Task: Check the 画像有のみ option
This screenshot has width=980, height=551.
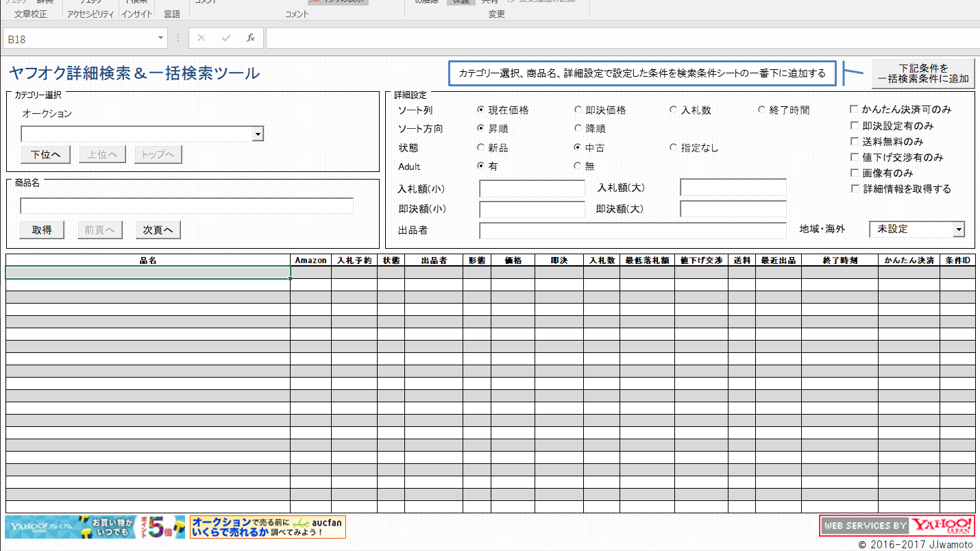Action: (854, 173)
